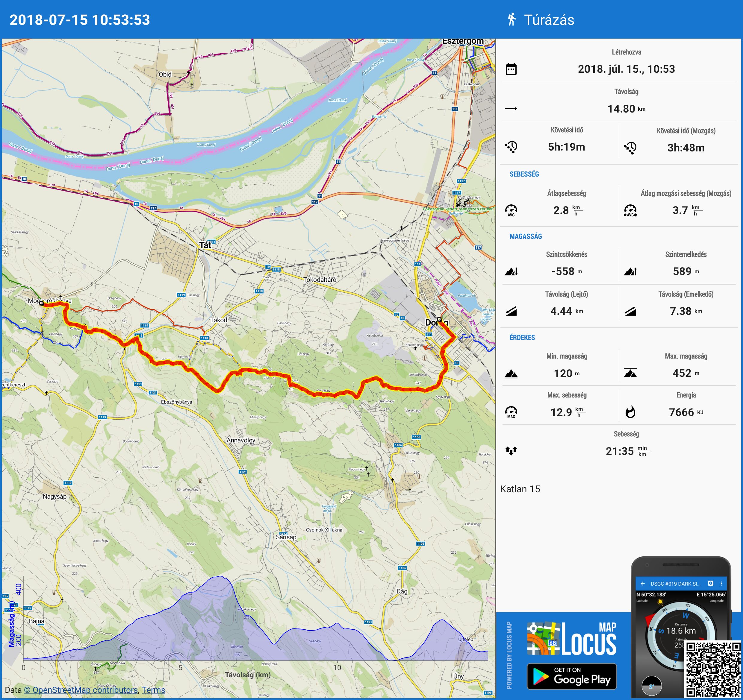Click the ÉRDEKES section heading
Viewport: 743px width, 700px height.
pos(523,338)
